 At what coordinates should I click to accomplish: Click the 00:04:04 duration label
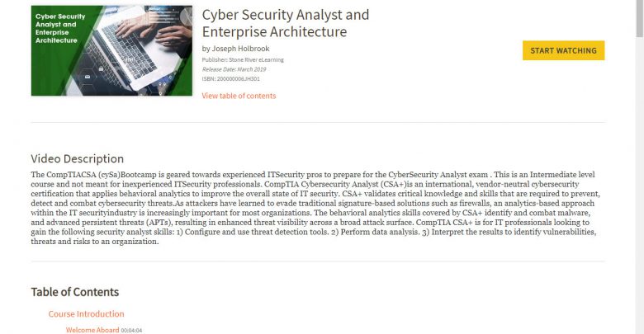tap(131, 331)
